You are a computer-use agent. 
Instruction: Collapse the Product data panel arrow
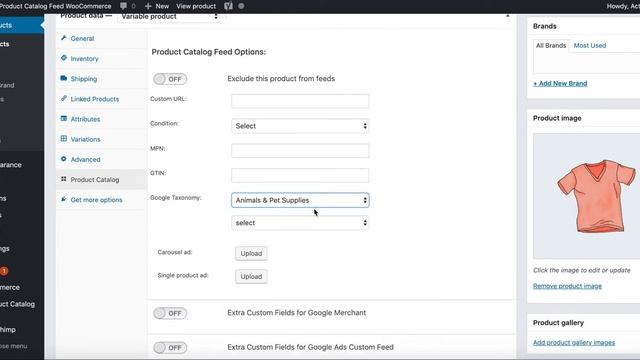[x=507, y=16]
